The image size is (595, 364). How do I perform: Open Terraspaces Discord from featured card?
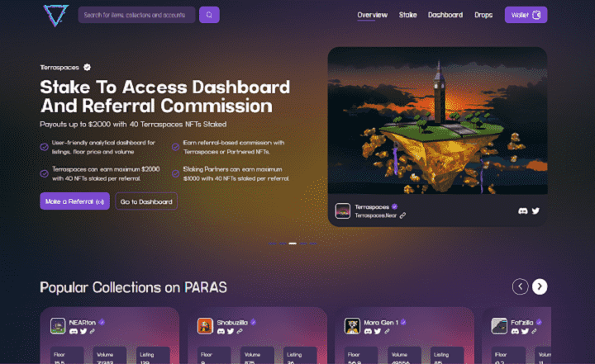coord(523,210)
